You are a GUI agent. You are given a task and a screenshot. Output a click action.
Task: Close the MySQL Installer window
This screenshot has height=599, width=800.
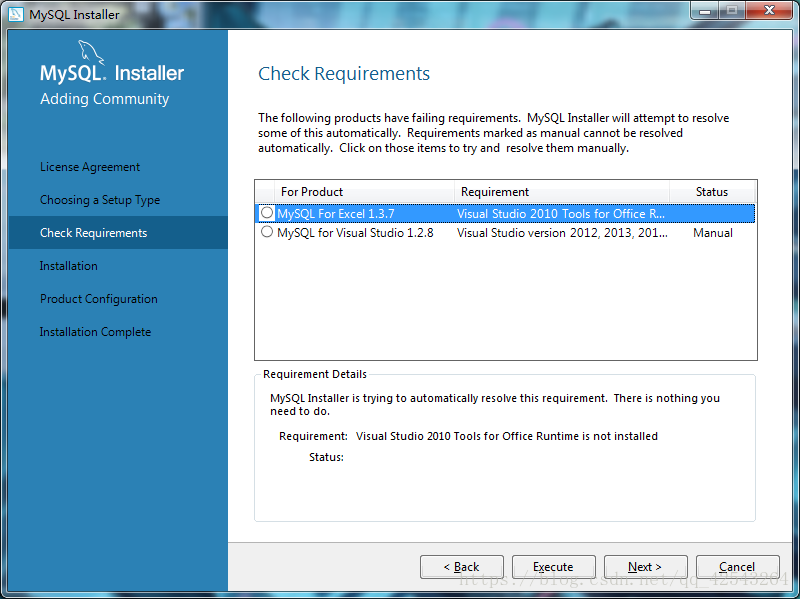[769, 11]
